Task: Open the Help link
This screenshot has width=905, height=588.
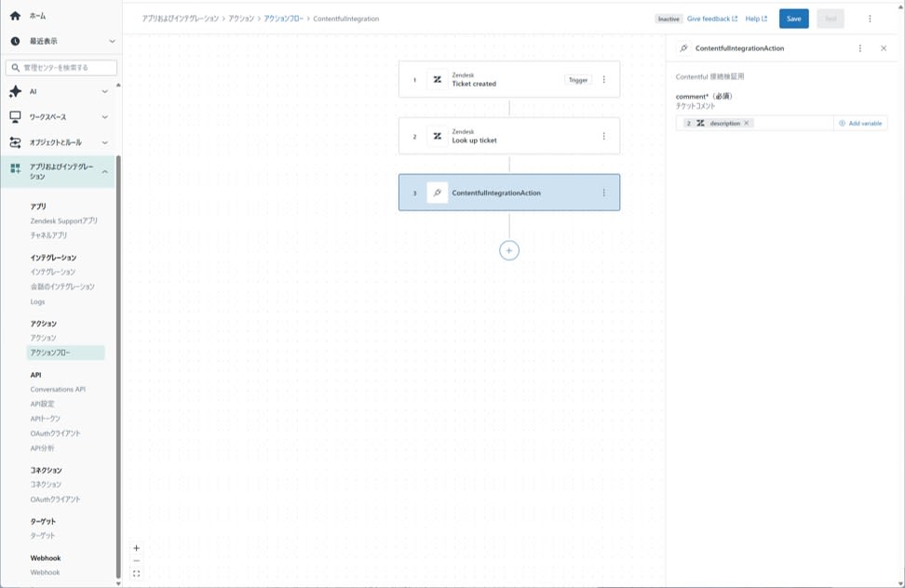Action: [756, 19]
